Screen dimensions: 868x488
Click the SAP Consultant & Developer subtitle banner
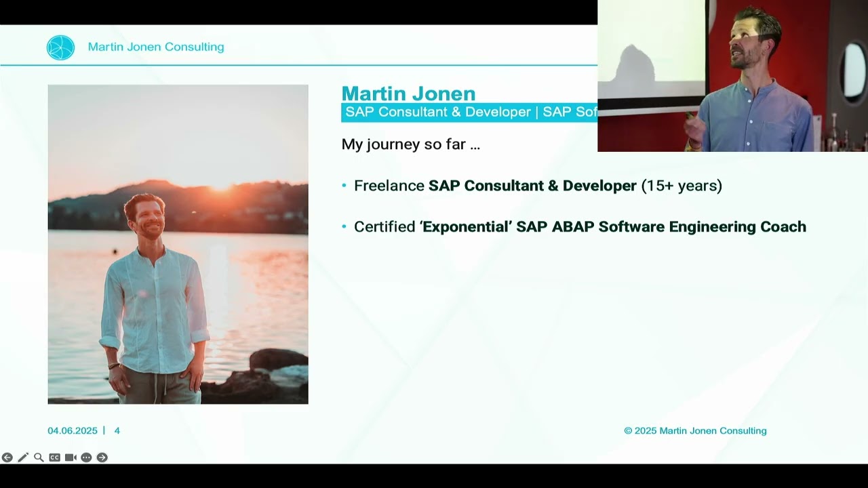(469, 113)
